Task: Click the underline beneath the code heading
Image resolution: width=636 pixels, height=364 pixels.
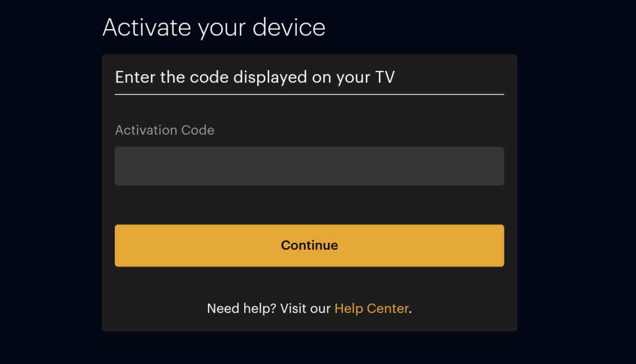Action: coord(309,94)
